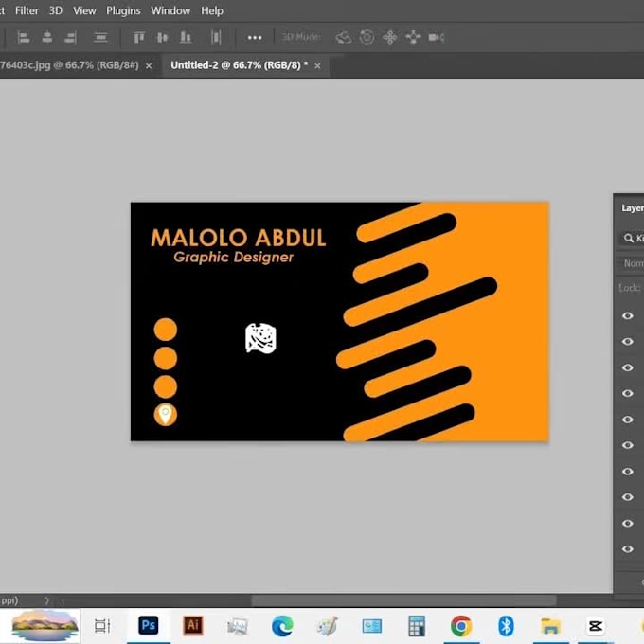Click the MALOLO ABDUL text on canvas
Screen dimensions: 644x644
239,238
